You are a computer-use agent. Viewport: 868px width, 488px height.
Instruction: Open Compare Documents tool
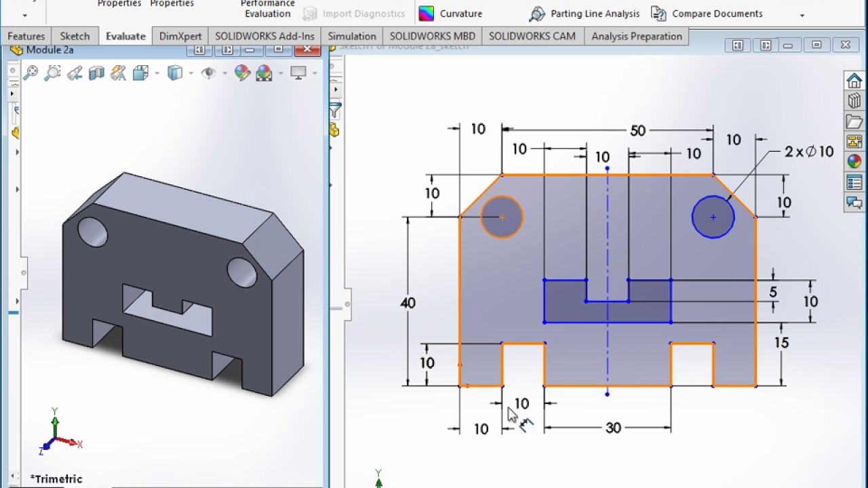[707, 14]
